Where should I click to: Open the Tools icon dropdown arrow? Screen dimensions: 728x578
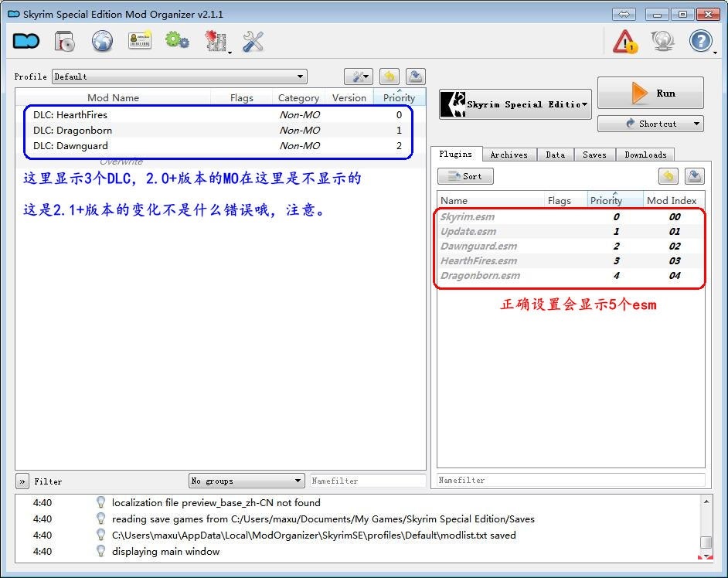(230, 53)
